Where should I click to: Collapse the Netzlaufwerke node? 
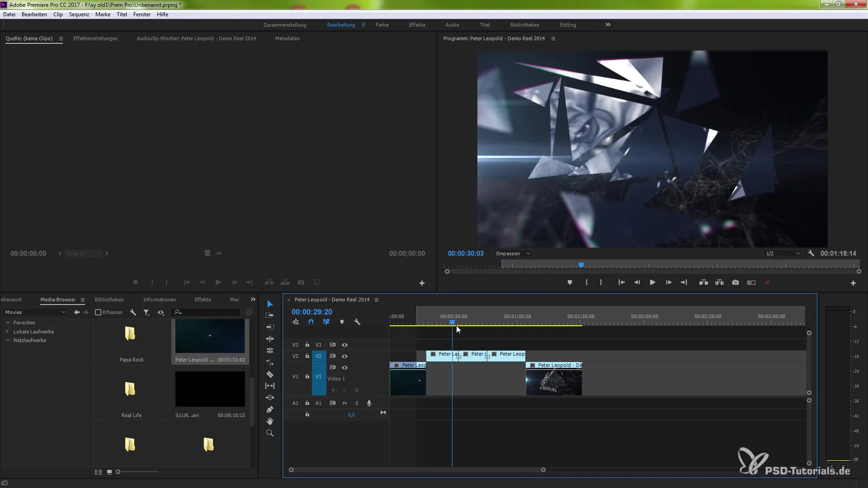tap(8, 340)
